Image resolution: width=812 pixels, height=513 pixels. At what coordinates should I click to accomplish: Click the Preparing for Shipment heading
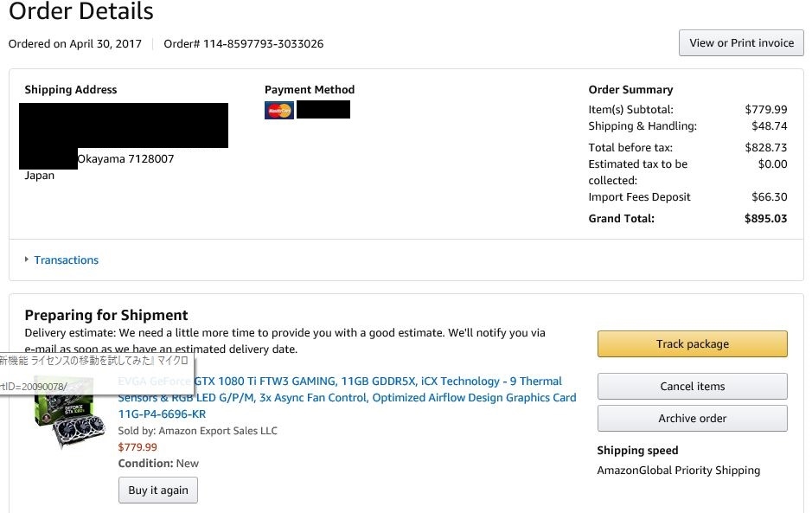106,315
